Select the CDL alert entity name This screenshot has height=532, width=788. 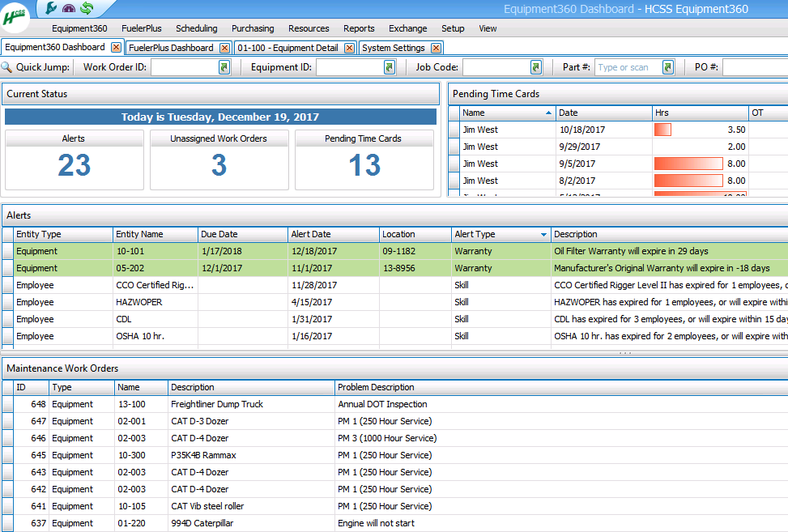point(124,320)
